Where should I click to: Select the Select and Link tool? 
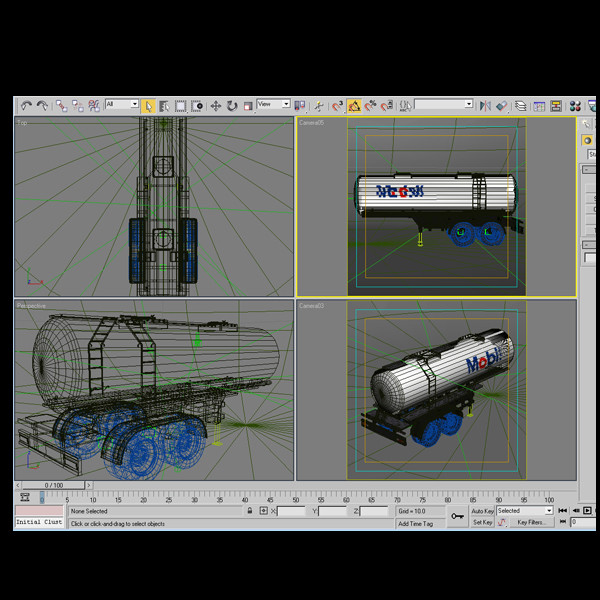[61, 106]
